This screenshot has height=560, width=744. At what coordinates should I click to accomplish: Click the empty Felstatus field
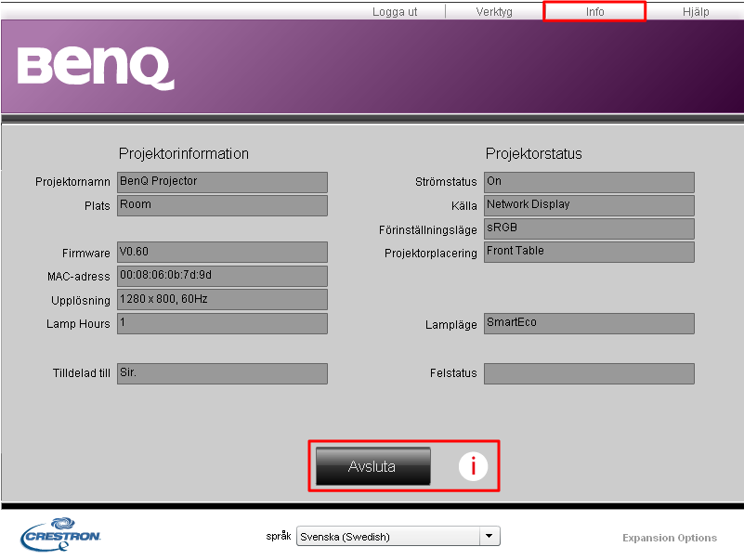point(589,373)
